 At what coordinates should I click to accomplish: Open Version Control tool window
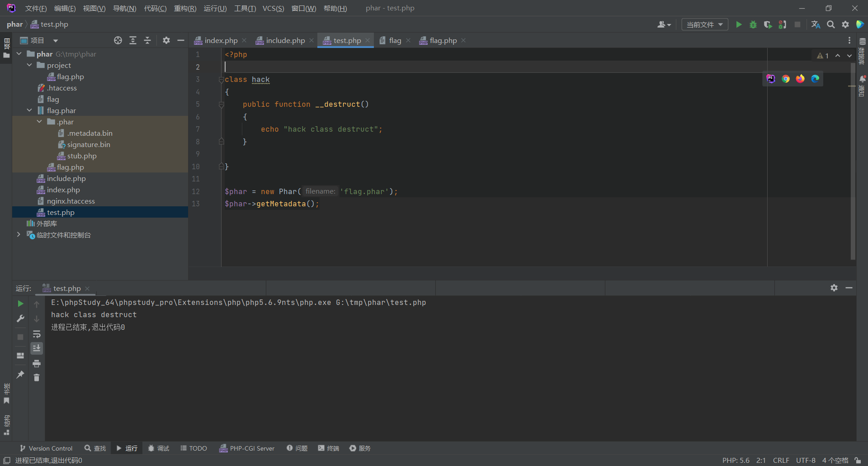point(46,448)
